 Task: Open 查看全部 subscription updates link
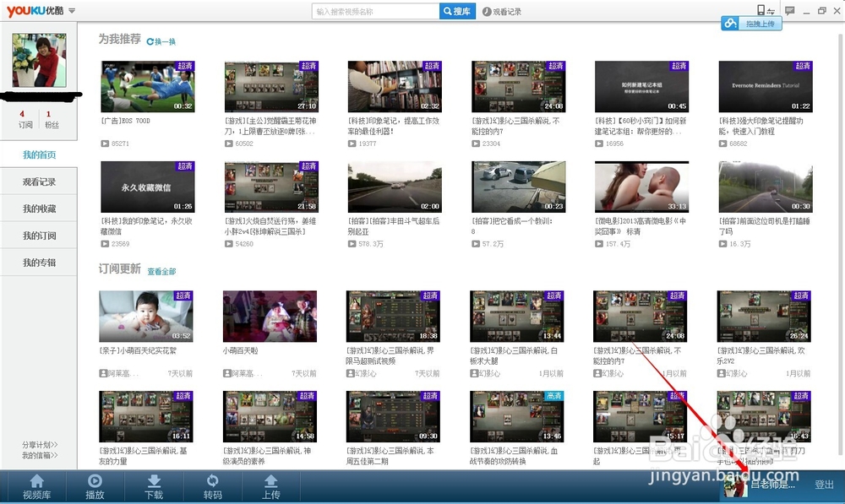coord(161,271)
